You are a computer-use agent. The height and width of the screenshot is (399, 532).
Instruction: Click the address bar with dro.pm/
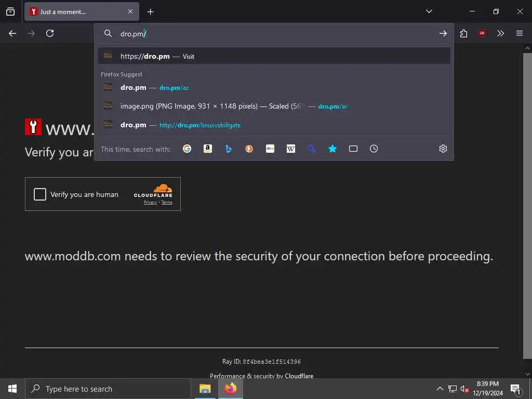274,33
